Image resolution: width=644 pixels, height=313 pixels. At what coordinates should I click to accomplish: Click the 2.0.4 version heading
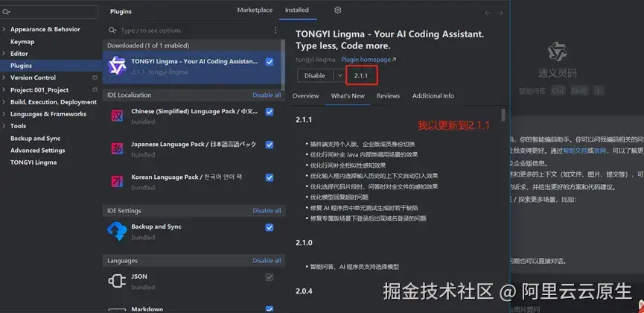304,291
